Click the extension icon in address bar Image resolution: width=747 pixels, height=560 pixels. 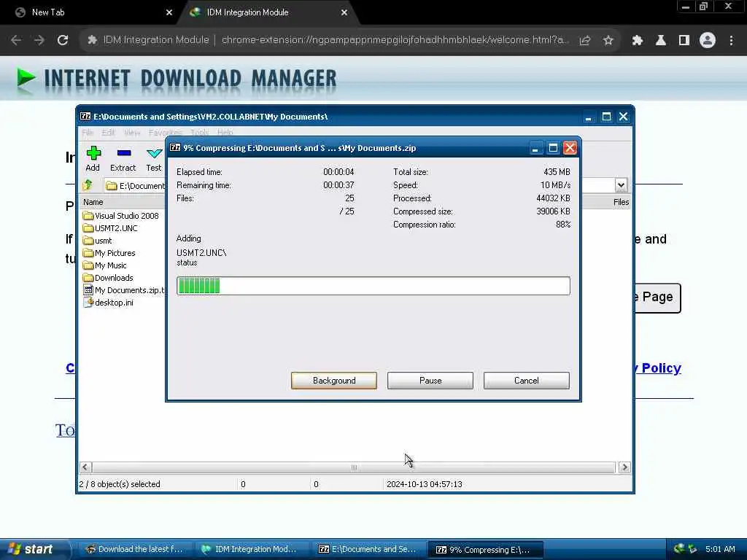tap(91, 40)
